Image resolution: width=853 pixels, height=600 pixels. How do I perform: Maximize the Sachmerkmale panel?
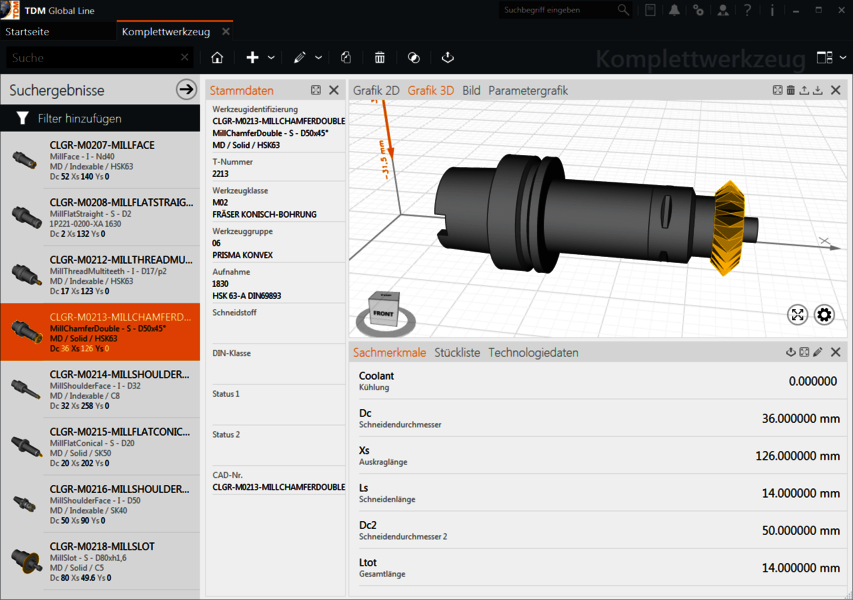click(x=804, y=352)
